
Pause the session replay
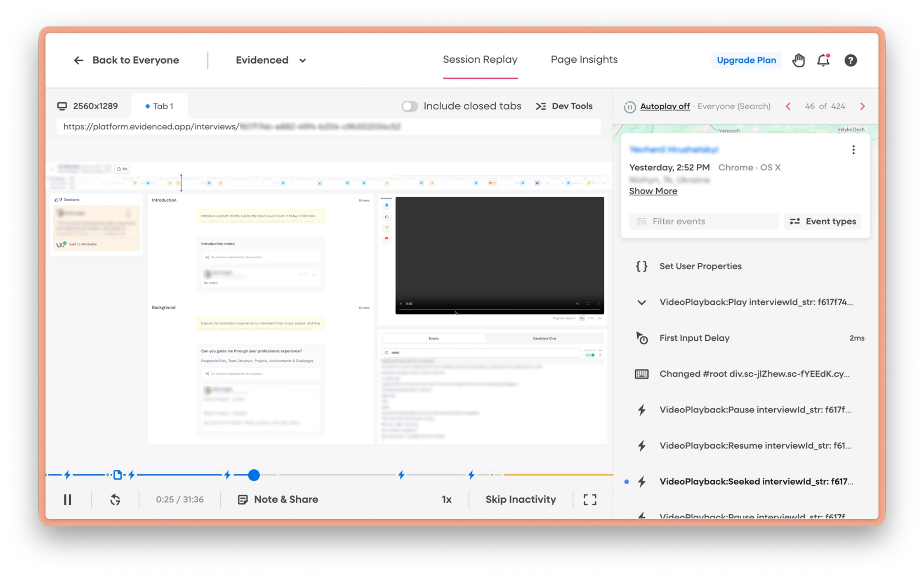68,500
